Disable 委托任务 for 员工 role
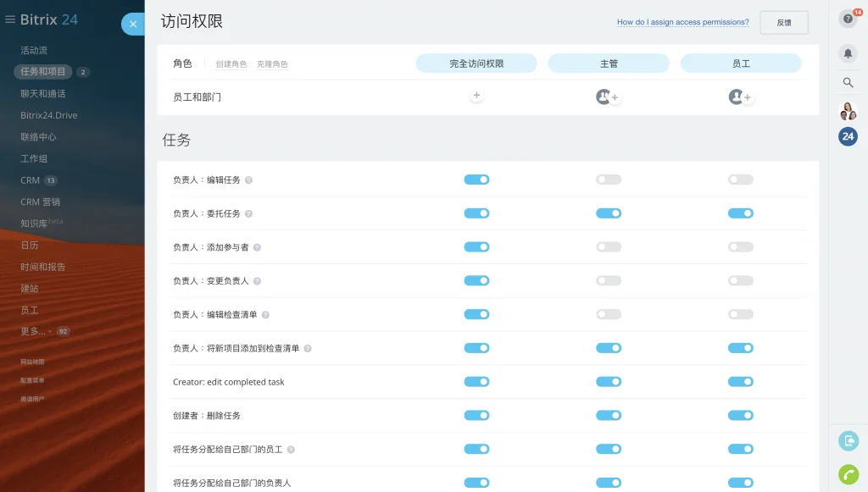 click(x=741, y=213)
